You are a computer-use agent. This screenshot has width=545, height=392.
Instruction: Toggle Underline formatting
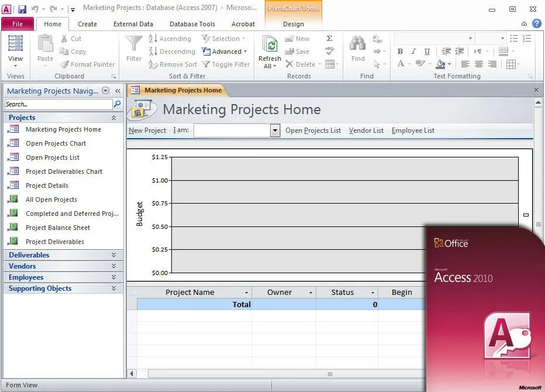tap(427, 51)
